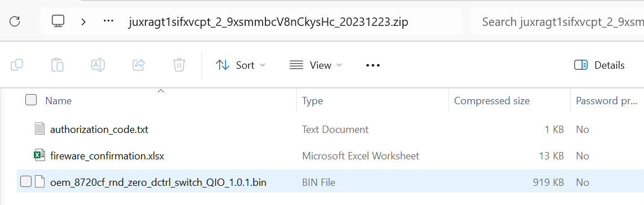Viewport: 644px width, 205px height.
Task: Tick the select-all checkbox beside Name
Action: pyautogui.click(x=31, y=100)
